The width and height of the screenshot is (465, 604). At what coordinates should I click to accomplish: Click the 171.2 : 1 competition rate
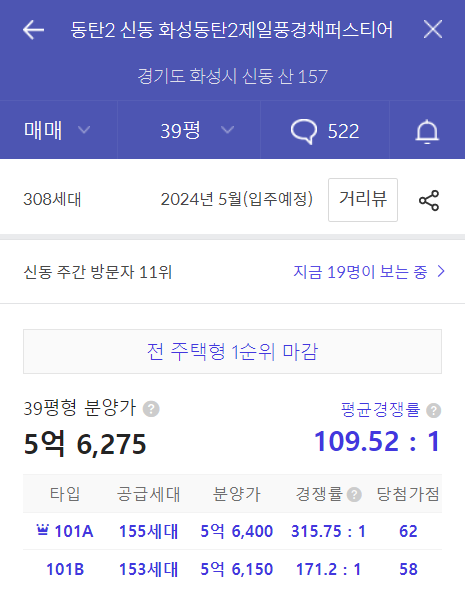(x=328, y=569)
